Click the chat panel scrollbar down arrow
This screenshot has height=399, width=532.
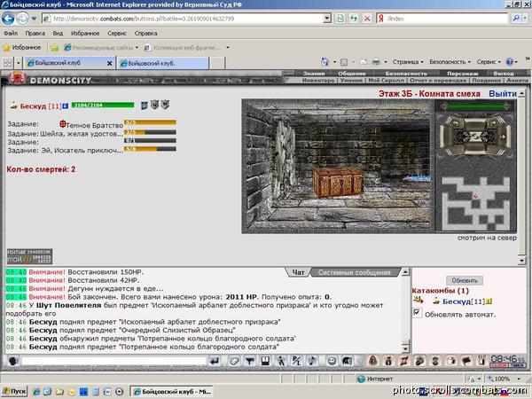tap(405, 348)
